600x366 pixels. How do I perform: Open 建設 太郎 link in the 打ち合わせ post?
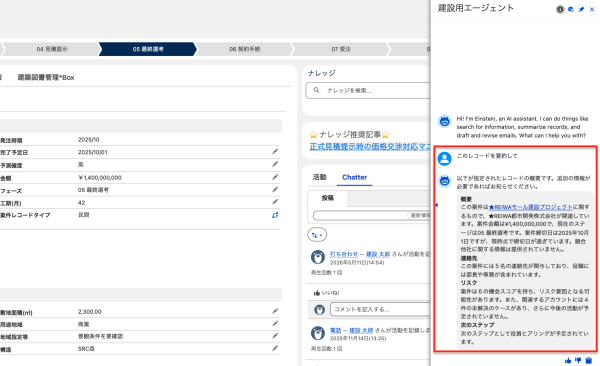[x=378, y=254]
